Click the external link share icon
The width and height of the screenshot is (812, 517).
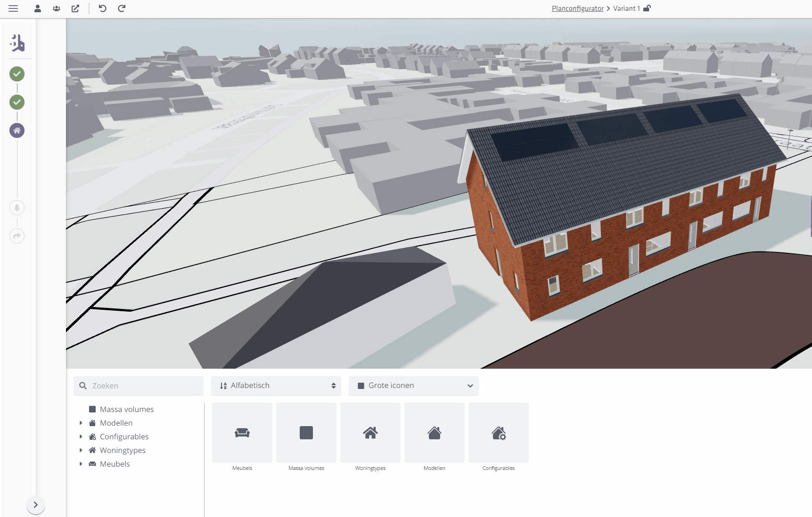click(x=75, y=8)
